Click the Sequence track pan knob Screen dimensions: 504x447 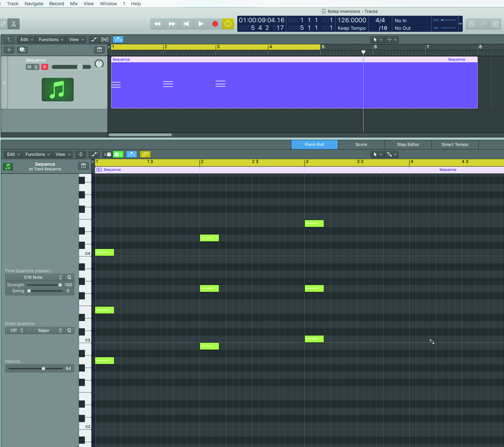coord(99,64)
